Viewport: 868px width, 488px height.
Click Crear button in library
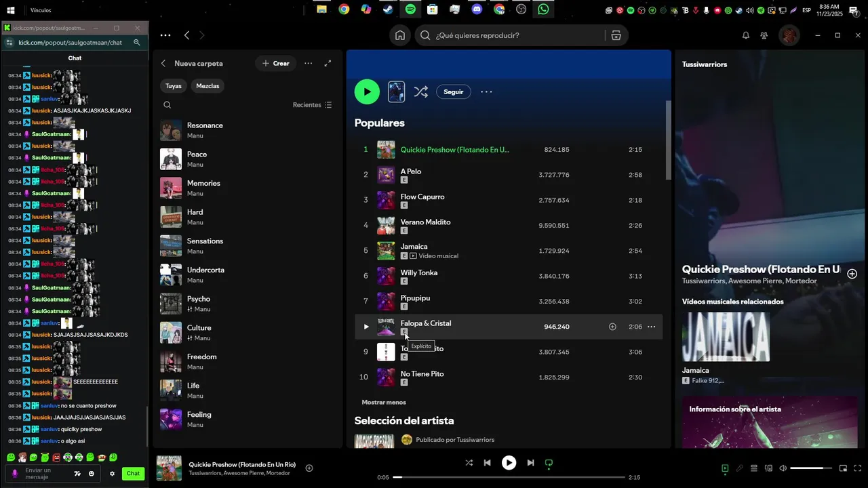click(x=276, y=63)
